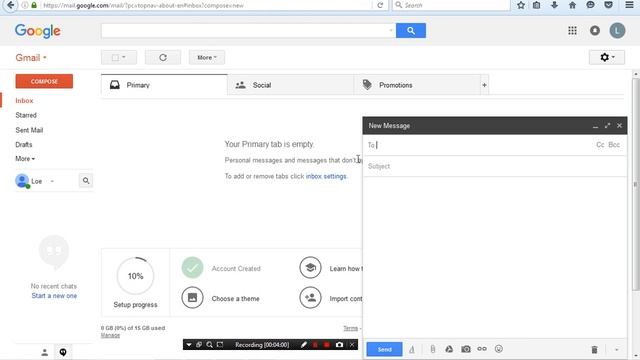
Task: Add Bcc recipients
Action: pyautogui.click(x=614, y=145)
